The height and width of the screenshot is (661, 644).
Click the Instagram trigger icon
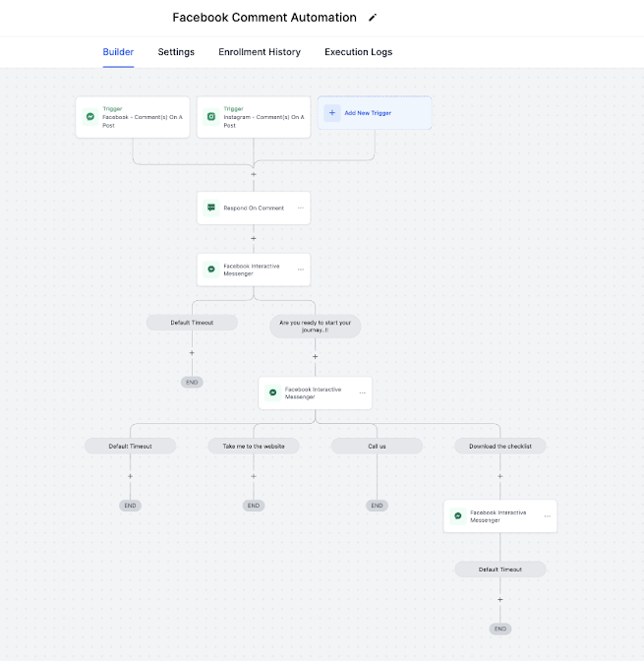click(x=210, y=116)
